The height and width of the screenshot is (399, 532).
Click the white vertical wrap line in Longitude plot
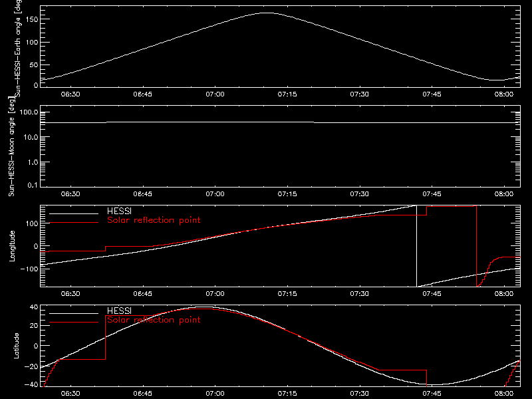click(417, 246)
